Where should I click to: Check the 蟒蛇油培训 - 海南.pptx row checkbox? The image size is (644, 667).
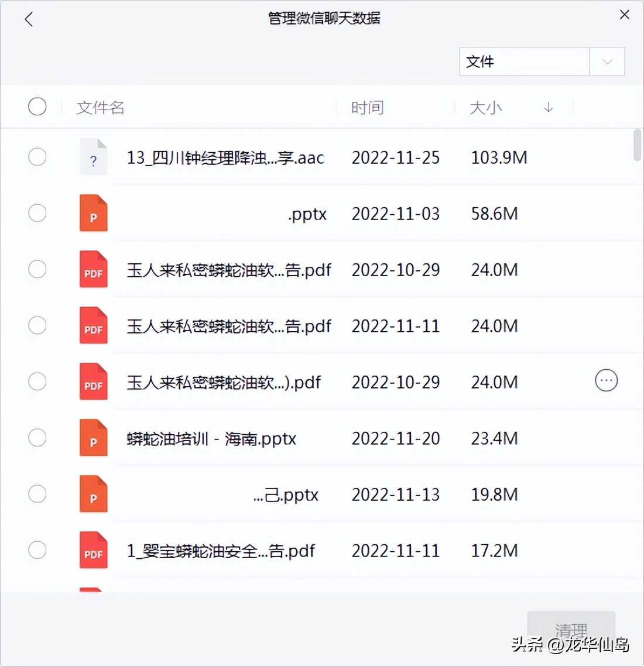pyautogui.click(x=37, y=438)
